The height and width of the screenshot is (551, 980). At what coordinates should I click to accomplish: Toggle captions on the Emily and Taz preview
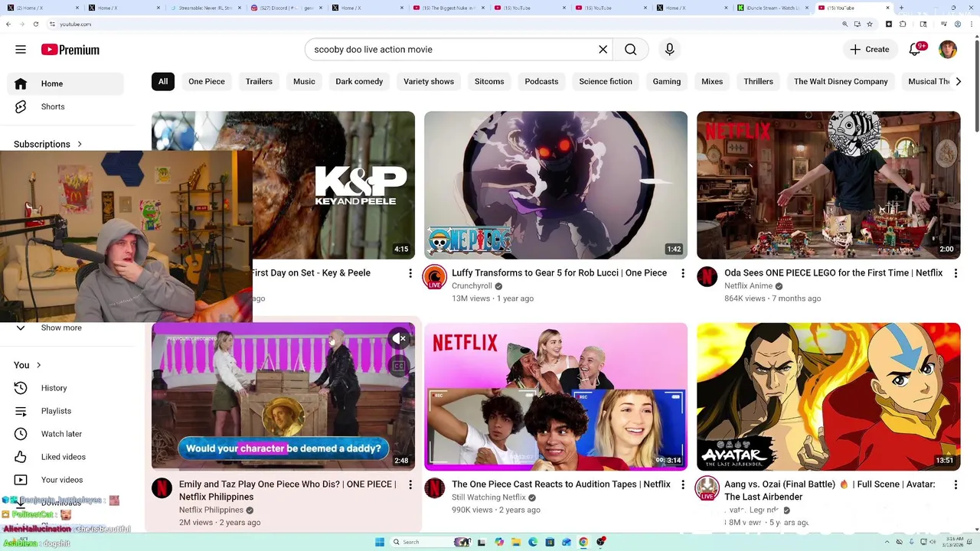tap(399, 366)
